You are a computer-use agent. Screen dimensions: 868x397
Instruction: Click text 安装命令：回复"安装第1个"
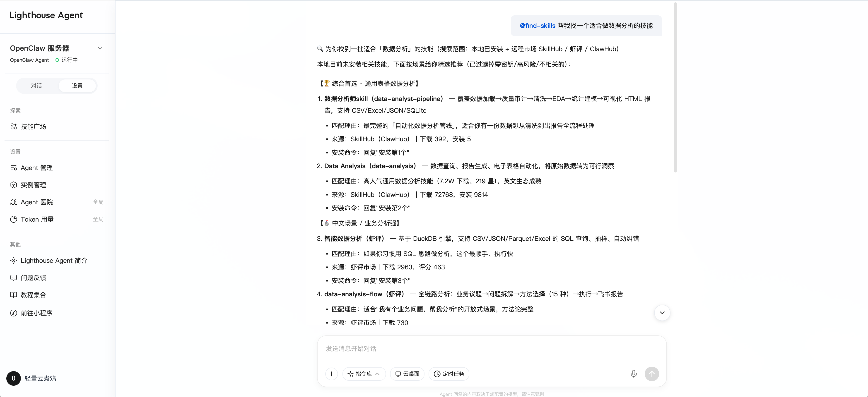pyautogui.click(x=370, y=153)
